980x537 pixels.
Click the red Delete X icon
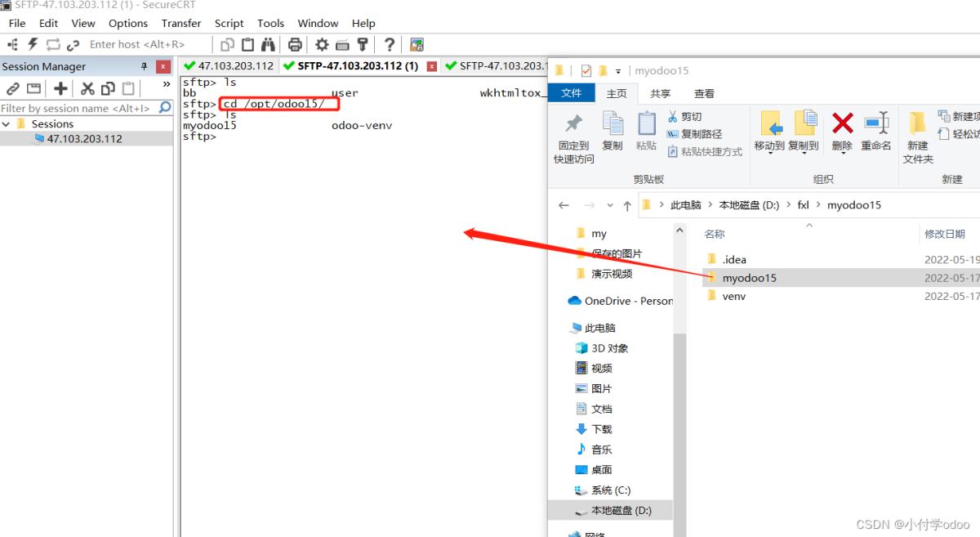[x=842, y=123]
